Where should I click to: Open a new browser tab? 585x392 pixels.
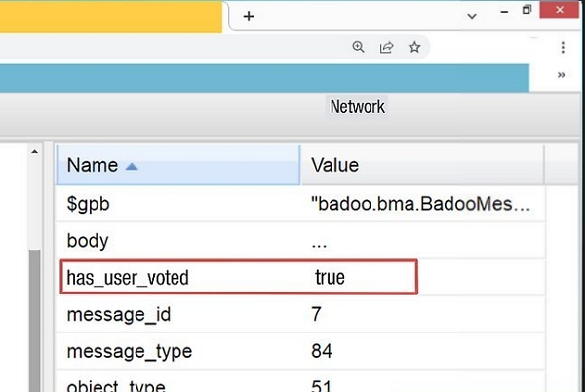click(249, 17)
